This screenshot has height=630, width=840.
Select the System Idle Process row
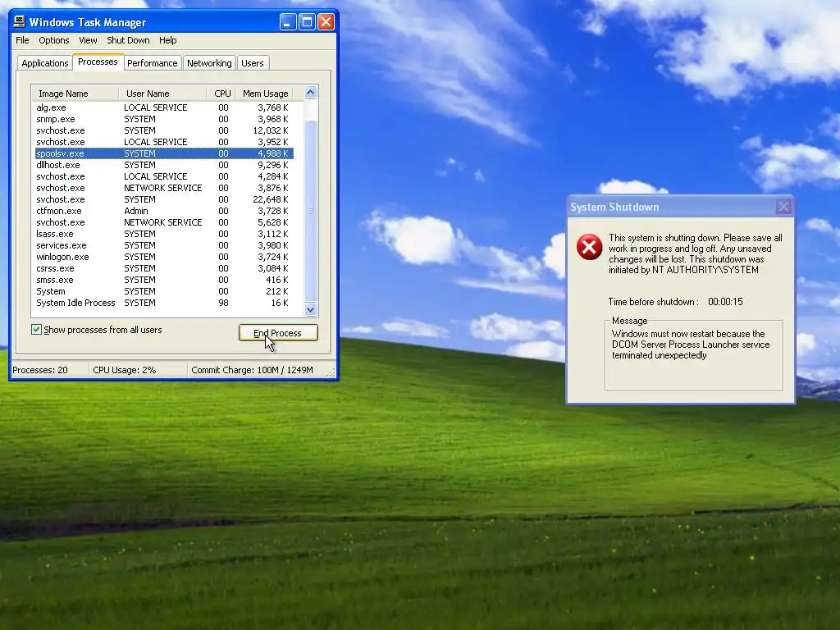(x=164, y=303)
